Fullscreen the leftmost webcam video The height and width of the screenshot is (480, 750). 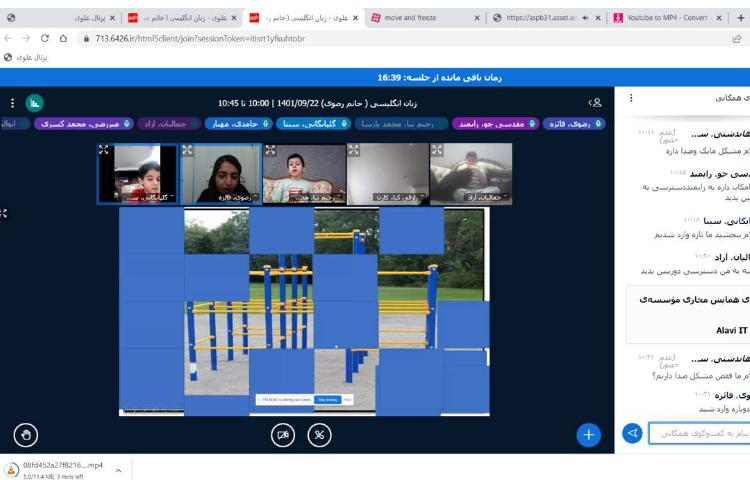pyautogui.click(x=105, y=150)
